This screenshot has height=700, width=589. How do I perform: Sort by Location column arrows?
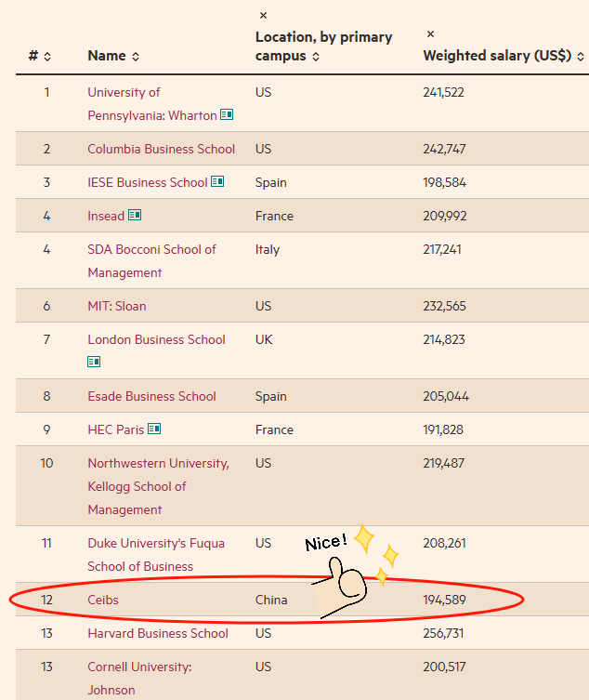point(316,57)
